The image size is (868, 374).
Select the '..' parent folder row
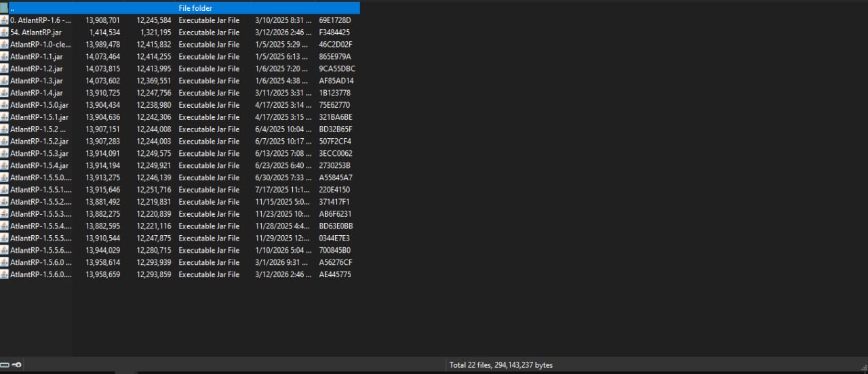click(180, 8)
